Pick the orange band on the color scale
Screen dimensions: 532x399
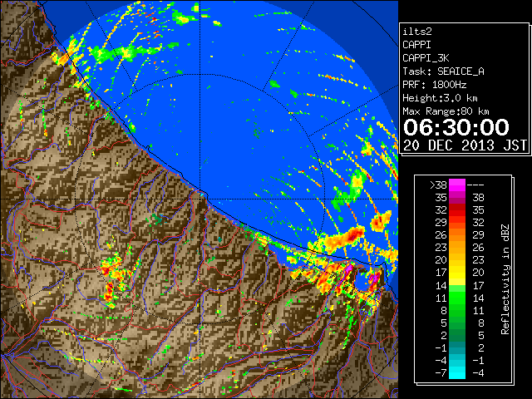pyautogui.click(x=457, y=235)
